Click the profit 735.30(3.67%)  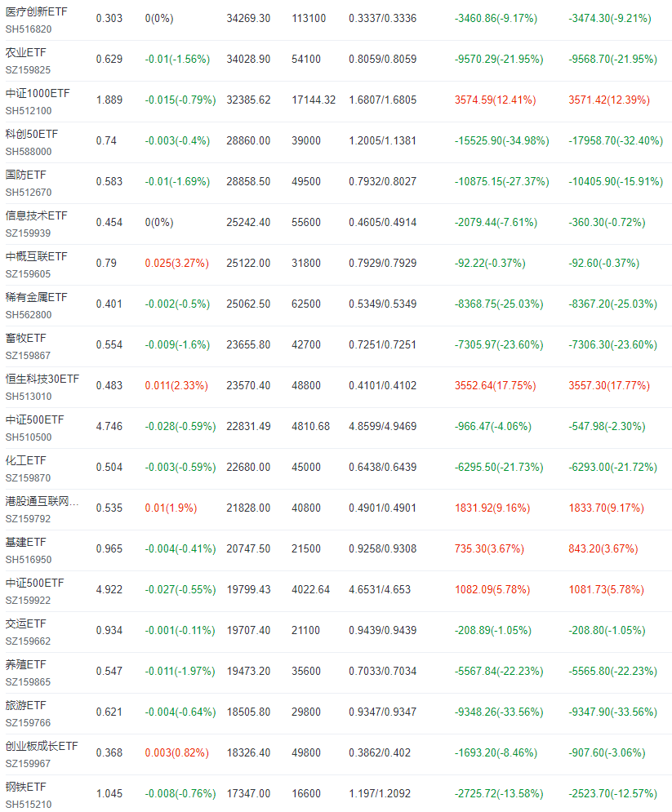(489, 549)
